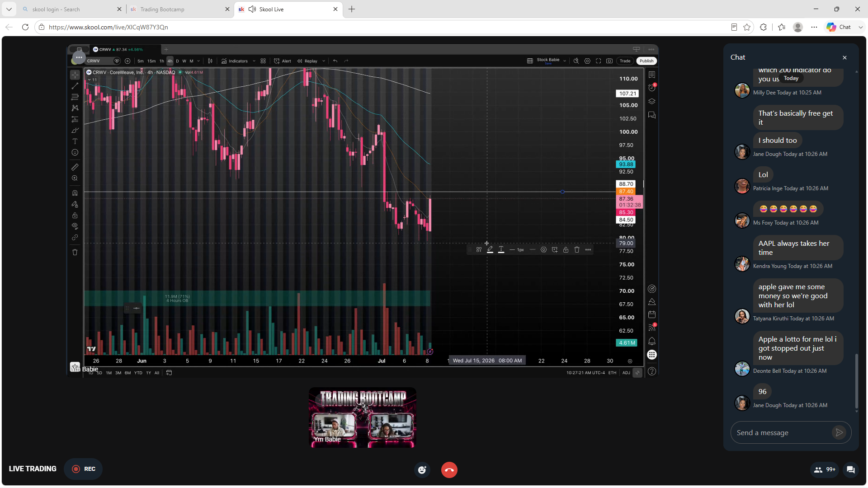
Task: Toggle lock all drawings
Action: (x=75, y=216)
